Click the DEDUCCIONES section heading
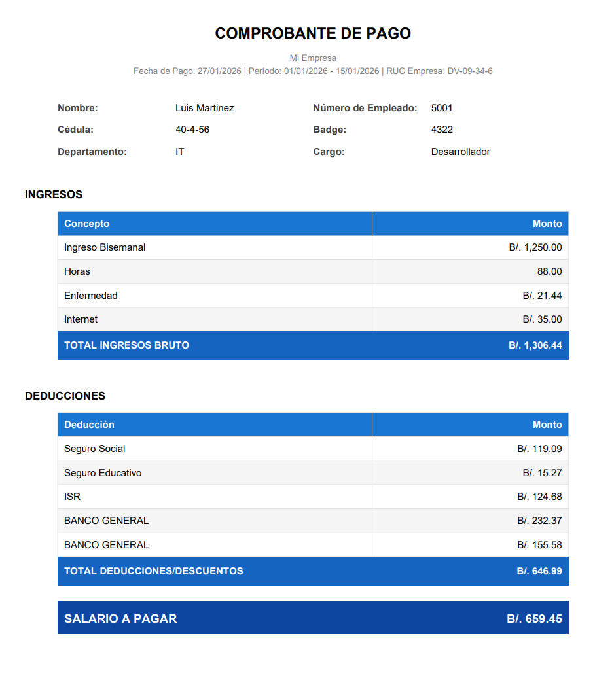The image size is (612, 700). coord(65,396)
